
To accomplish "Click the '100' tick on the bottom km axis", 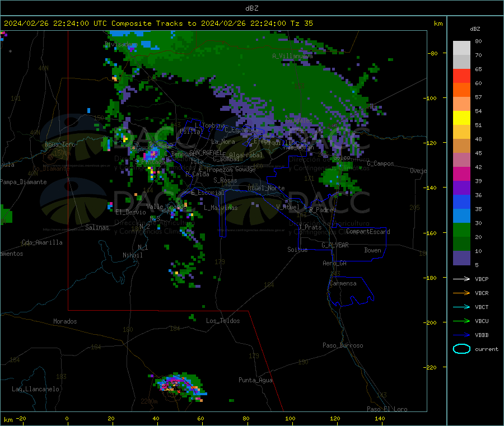I will click(x=290, y=418).
